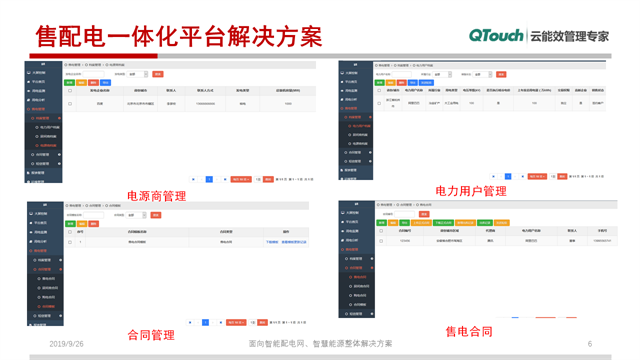Click red search button in 合同管理 filter bar
The image size is (640, 360).
156,215
